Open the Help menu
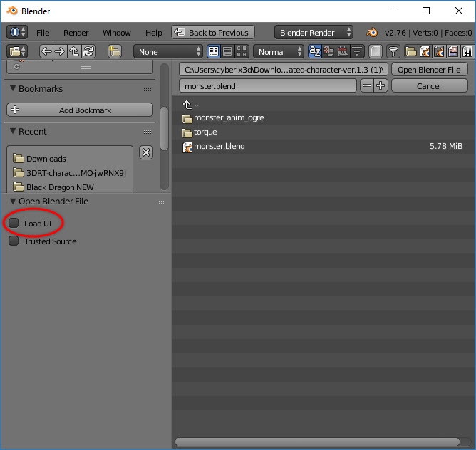 tap(154, 33)
